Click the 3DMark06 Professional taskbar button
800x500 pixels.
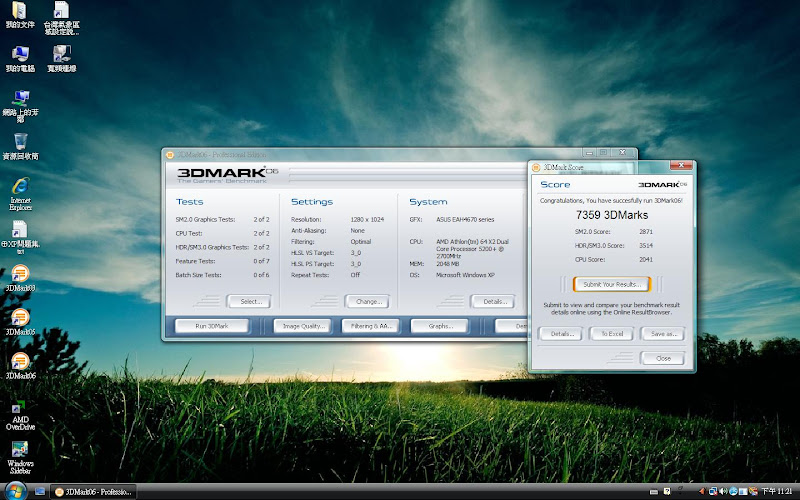[94, 492]
